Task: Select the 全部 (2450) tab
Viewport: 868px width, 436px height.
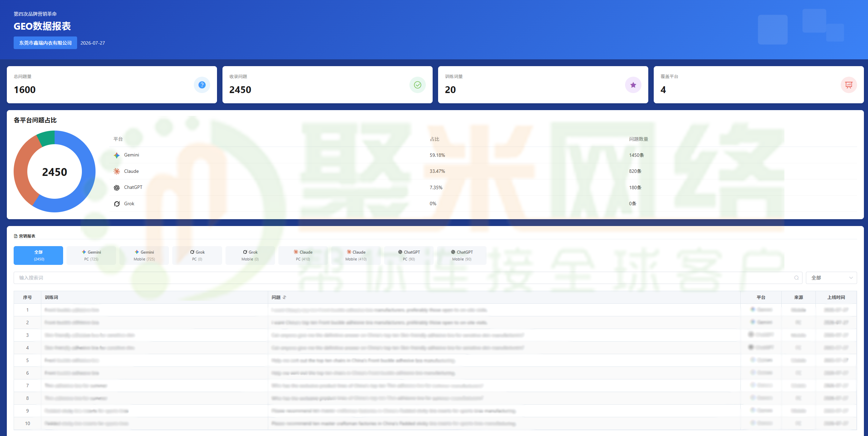Action: (x=39, y=255)
